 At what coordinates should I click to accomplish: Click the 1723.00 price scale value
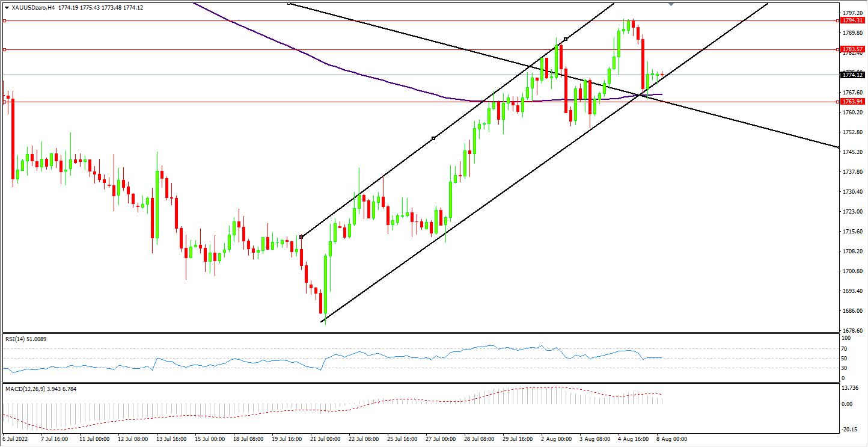(x=853, y=211)
